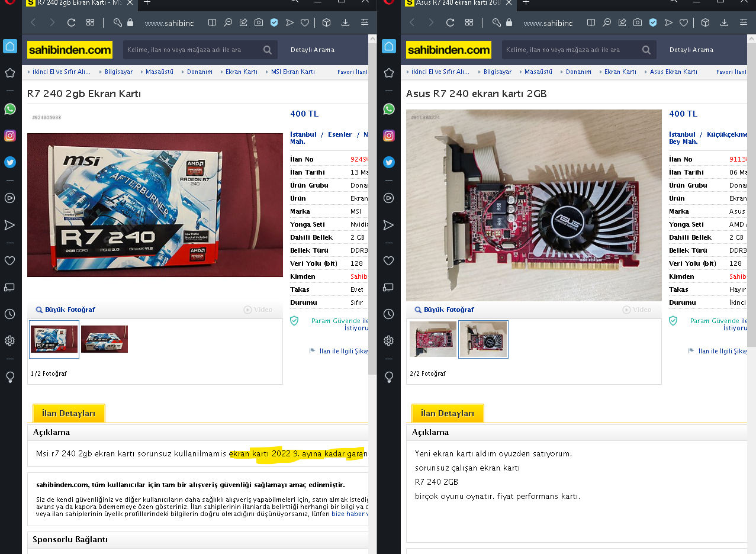Click the site lock icon in right window address bar

pos(509,22)
